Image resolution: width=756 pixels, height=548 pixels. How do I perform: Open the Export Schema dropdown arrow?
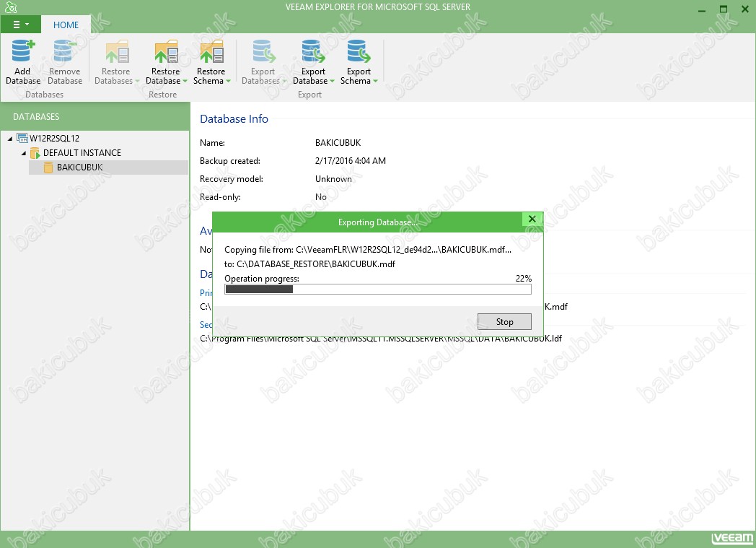(x=375, y=81)
